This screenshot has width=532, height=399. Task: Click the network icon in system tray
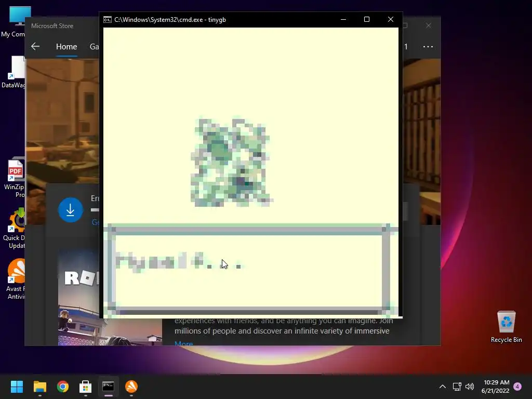point(457,387)
